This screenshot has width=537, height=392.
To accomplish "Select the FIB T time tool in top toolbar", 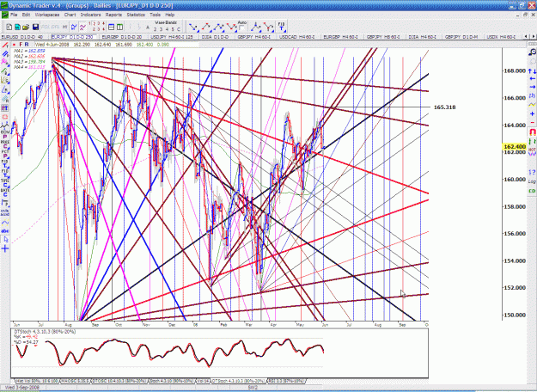I will (x=282, y=27).
